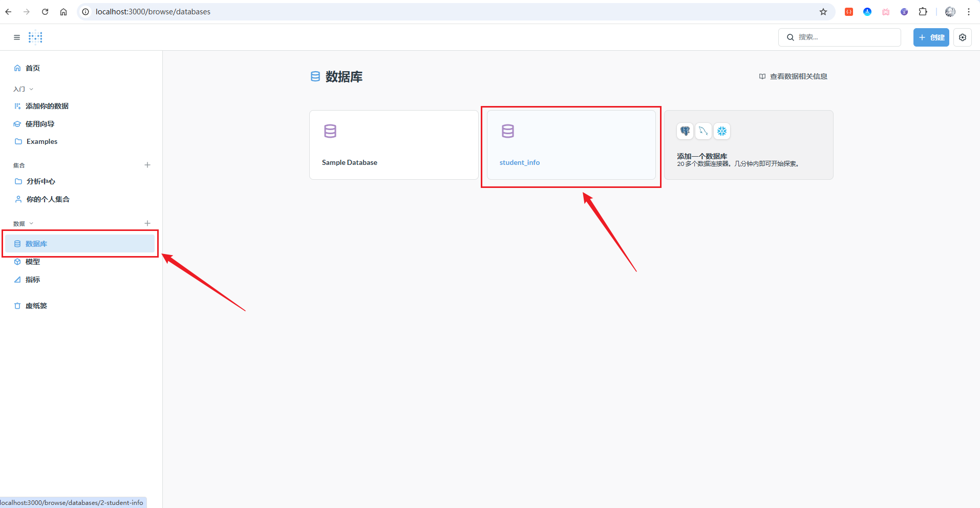Open 指标 in the sidebar
This screenshot has height=508, width=980.
pos(33,280)
